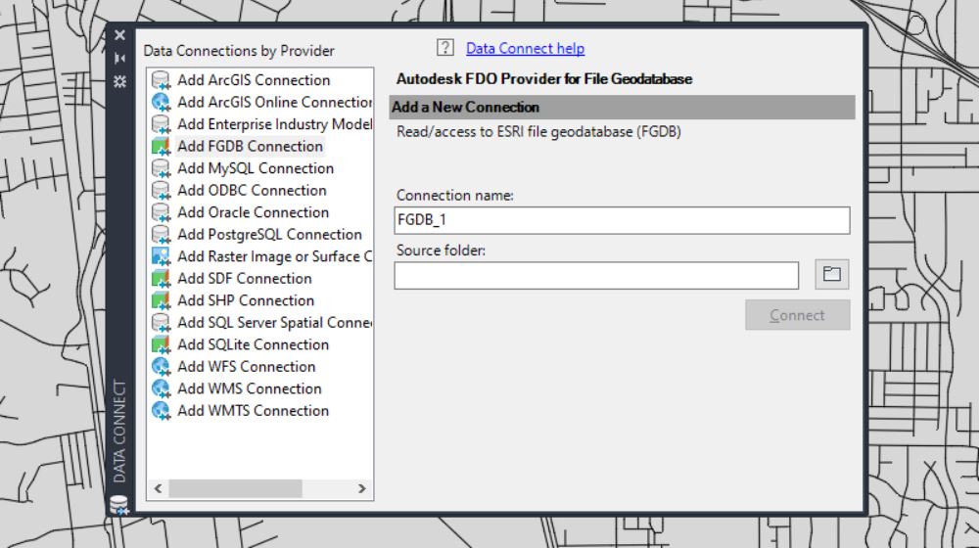Pick Add PostgreSQL Connection
The height and width of the screenshot is (548, 980).
pos(269,234)
